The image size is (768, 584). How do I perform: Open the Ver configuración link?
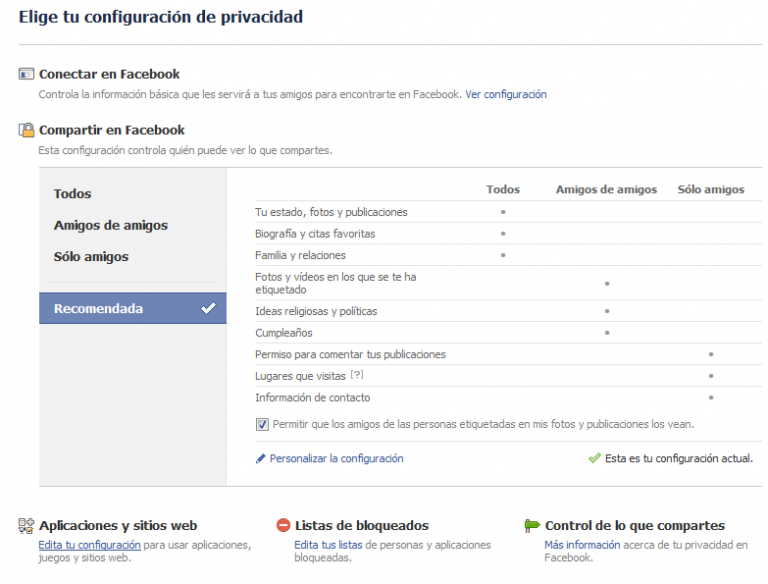point(506,94)
